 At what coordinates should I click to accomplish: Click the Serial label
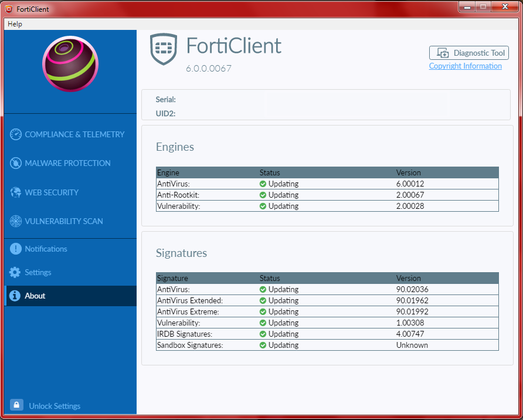tap(165, 99)
